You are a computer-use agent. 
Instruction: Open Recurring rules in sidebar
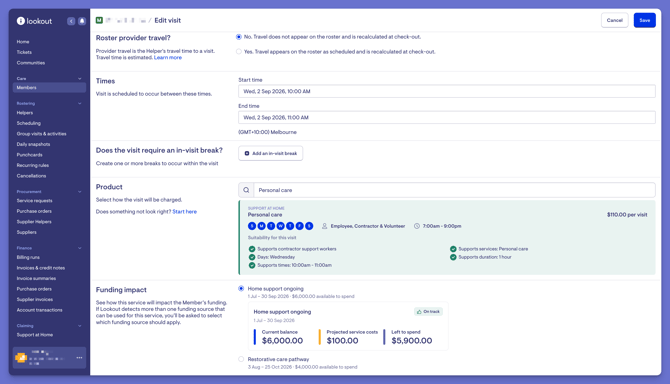33,165
